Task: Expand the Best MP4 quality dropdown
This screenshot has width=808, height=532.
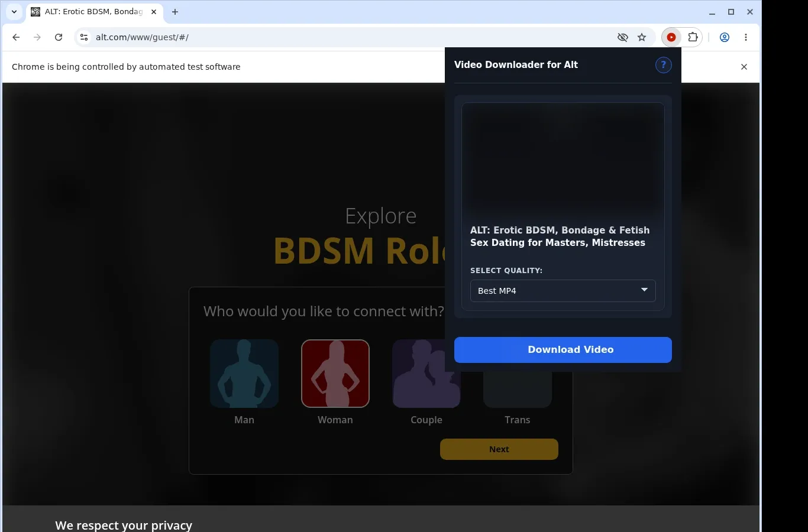Action: click(563, 291)
